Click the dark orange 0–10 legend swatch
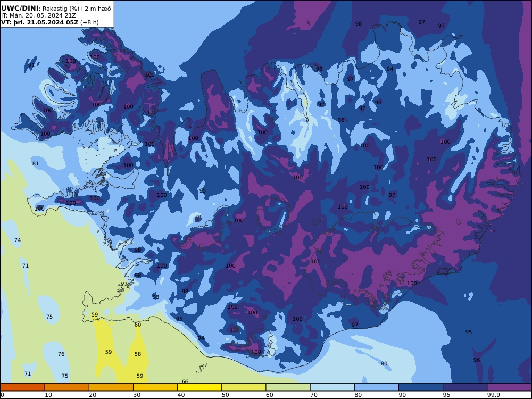The width and height of the screenshot is (532, 399). point(23,387)
